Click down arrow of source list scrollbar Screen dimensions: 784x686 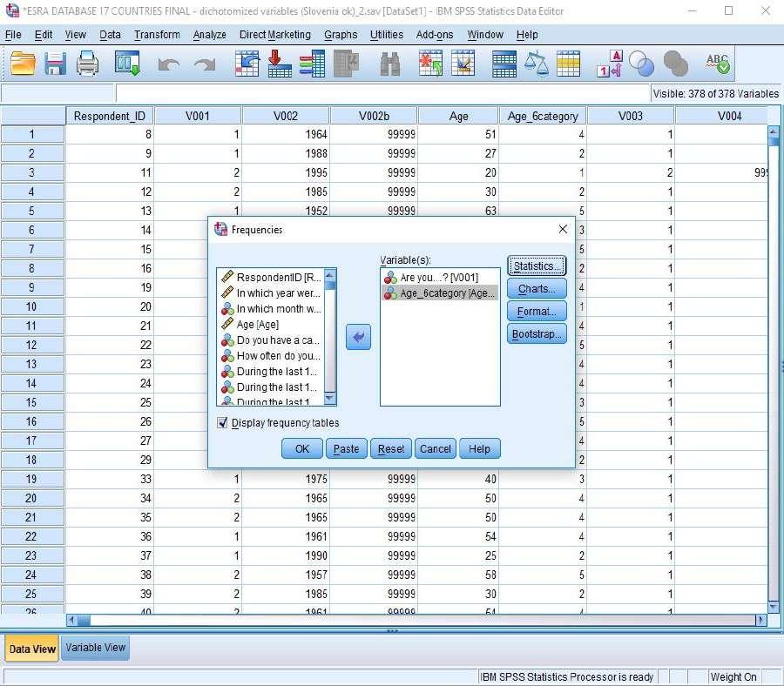[x=330, y=398]
